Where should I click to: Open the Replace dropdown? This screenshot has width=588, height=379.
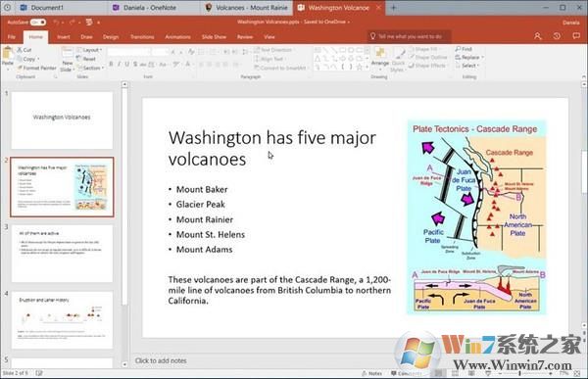(x=469, y=58)
